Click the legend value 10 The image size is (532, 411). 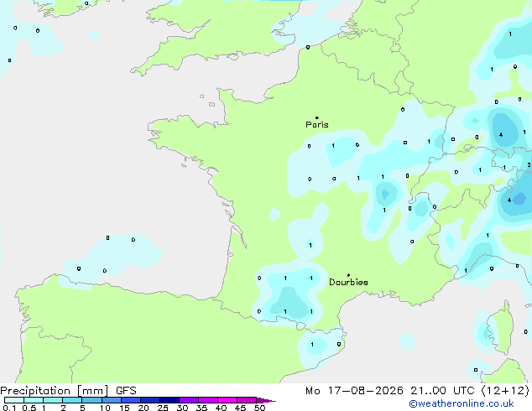pyautogui.click(x=105, y=408)
